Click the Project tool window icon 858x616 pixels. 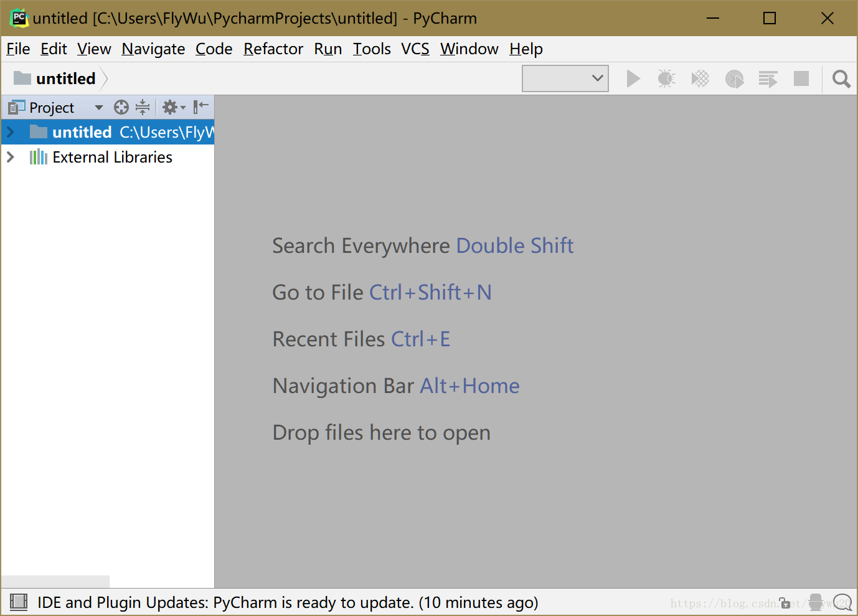pos(16,108)
